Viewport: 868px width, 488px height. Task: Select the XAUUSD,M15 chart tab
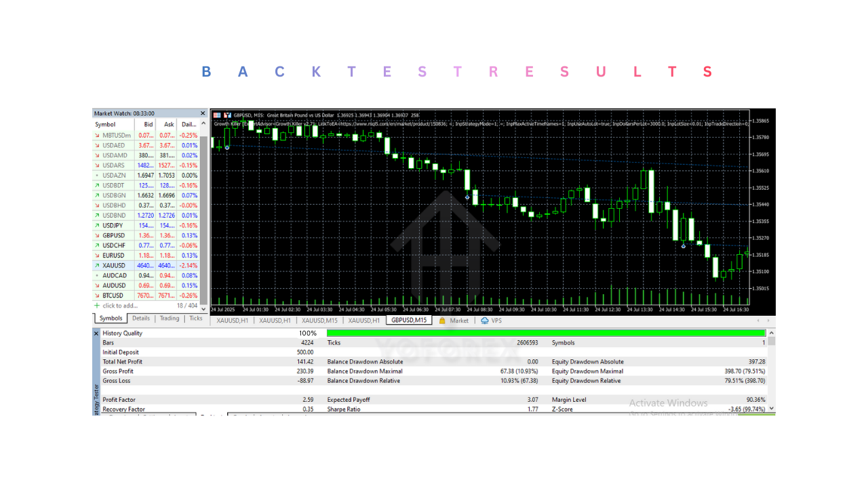coord(319,320)
